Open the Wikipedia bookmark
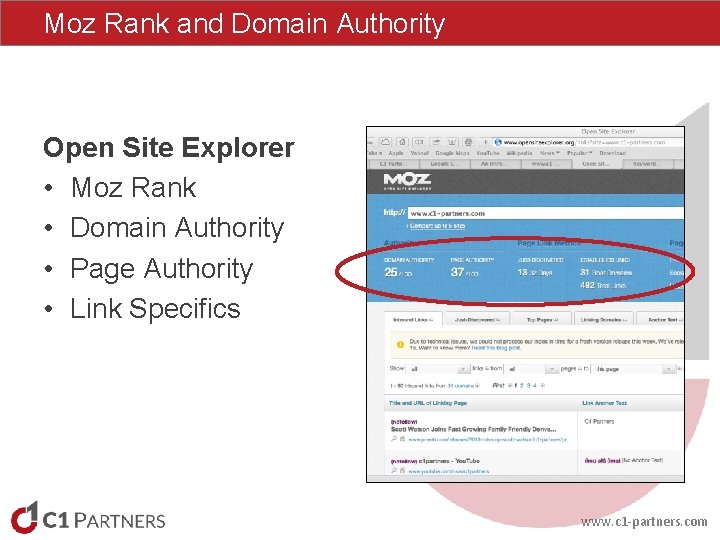This screenshot has width=720, height=540. click(519, 153)
